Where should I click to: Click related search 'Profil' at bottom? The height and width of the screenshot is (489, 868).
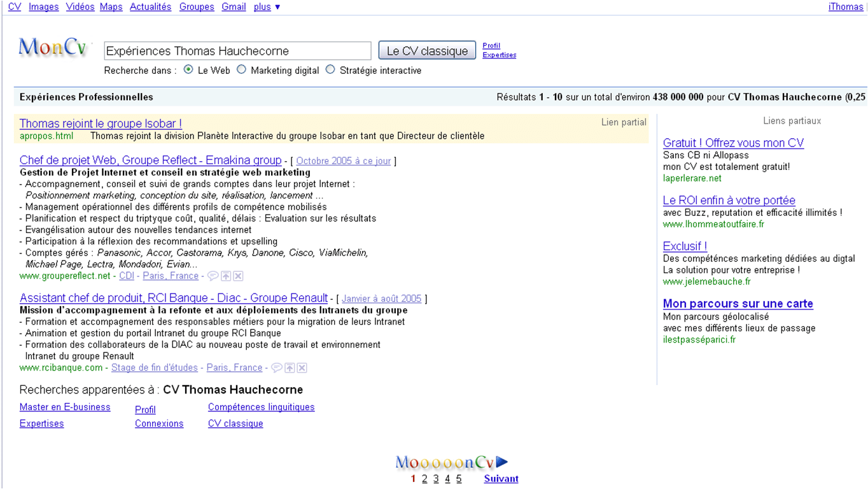[145, 409]
